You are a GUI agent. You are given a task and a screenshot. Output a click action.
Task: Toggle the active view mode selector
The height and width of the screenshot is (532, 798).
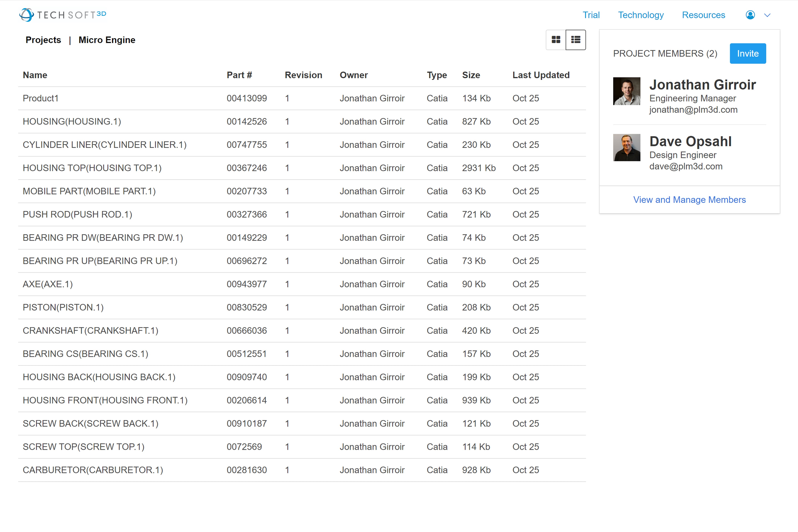(576, 40)
